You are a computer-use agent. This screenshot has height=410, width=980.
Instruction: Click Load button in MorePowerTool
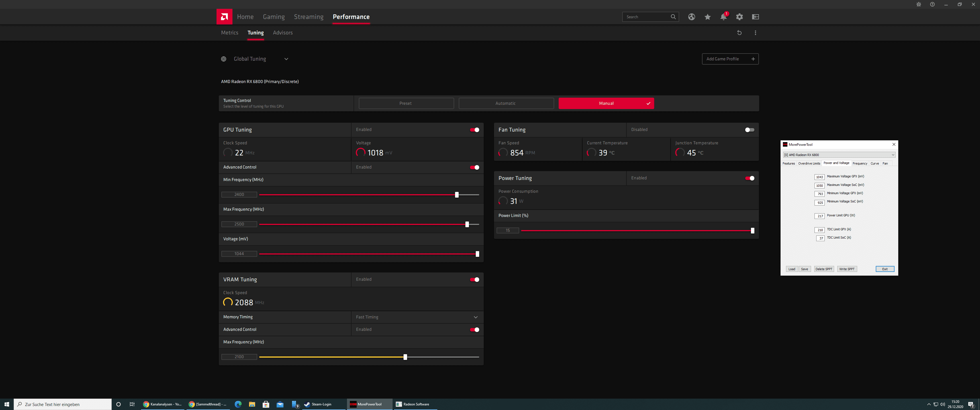coord(792,269)
